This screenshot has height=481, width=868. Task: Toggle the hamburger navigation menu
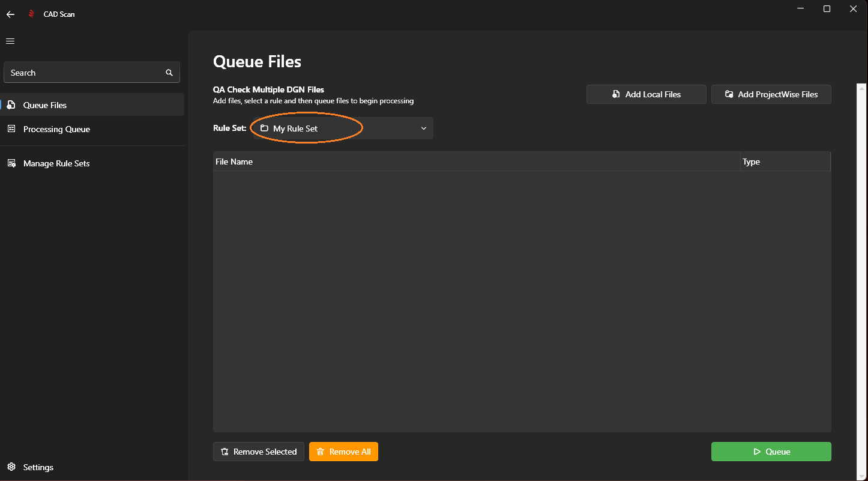pyautogui.click(x=10, y=41)
